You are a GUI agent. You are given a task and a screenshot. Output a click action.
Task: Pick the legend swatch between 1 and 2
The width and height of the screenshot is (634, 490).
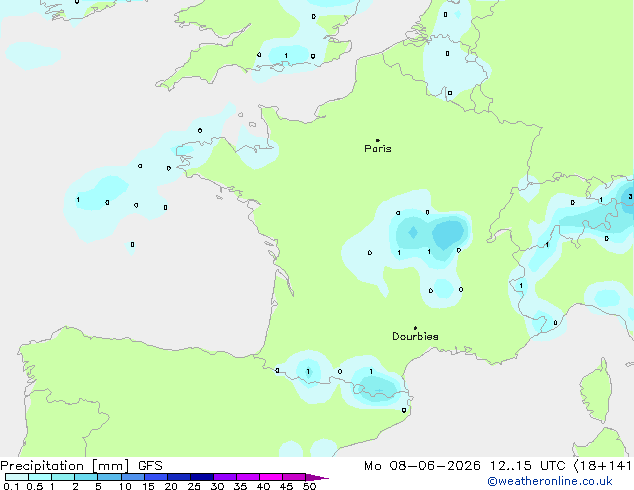click(63, 477)
